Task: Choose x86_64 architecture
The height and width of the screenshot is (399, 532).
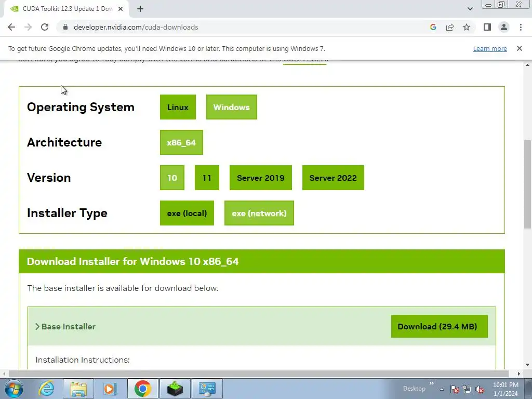Action: pyautogui.click(x=181, y=142)
